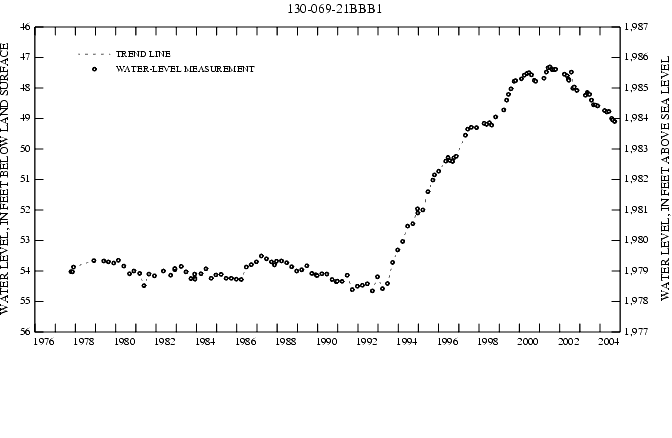Click the 2004 x-axis label
672x438 pixels.
tap(609, 342)
